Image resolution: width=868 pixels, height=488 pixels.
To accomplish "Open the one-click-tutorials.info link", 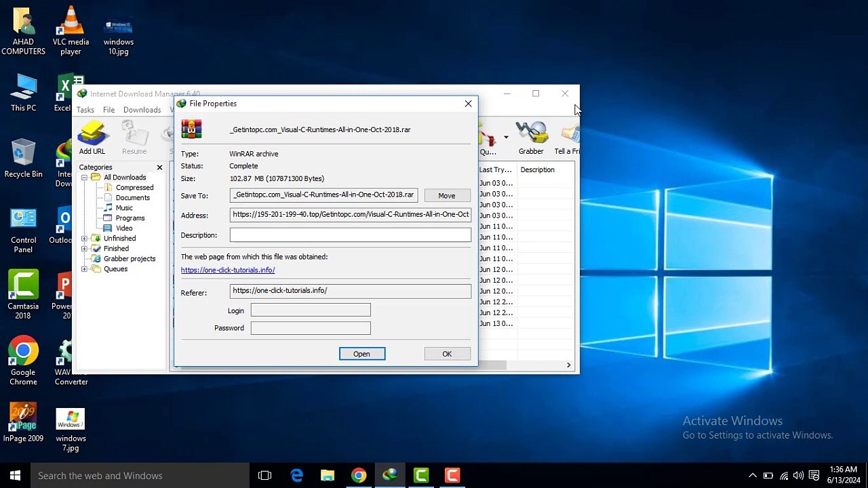I will point(228,270).
